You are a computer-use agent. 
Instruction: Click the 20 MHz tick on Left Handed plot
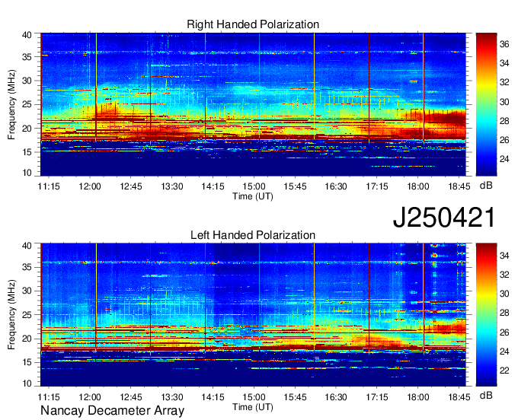coord(27,339)
